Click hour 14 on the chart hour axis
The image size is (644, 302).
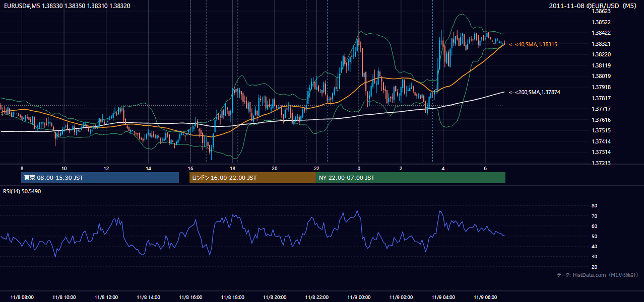coord(148,168)
